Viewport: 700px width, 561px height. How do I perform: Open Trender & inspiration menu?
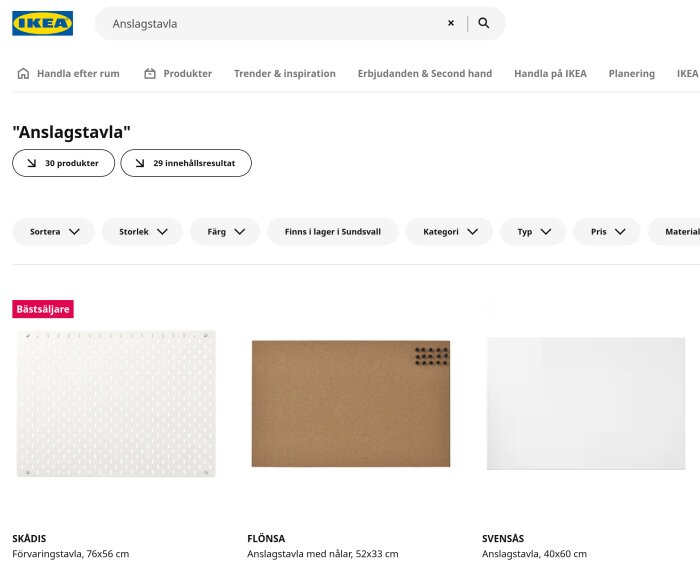click(x=285, y=74)
